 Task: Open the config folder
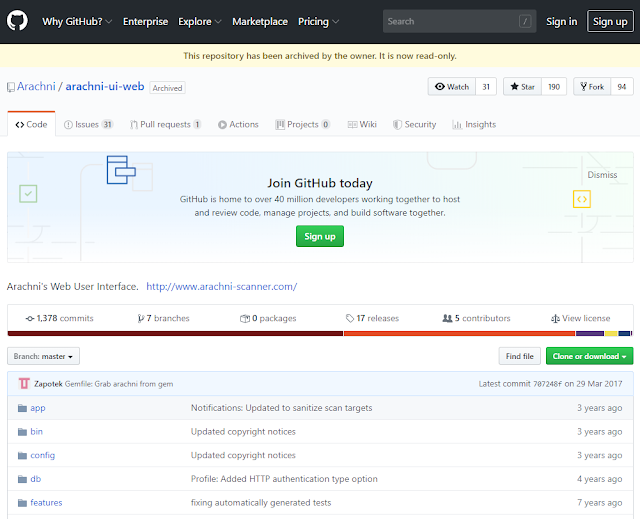(42, 455)
